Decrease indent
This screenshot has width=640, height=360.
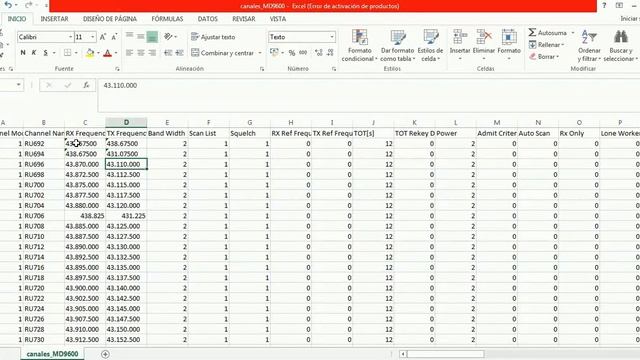(x=168, y=53)
